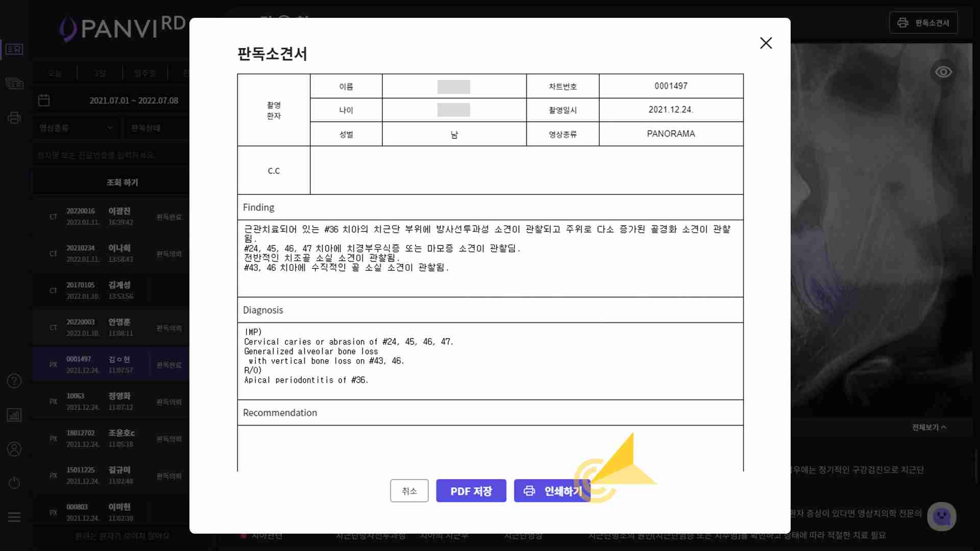980x551 pixels.
Task: Click the Finding text content area
Action: pyautogui.click(x=490, y=259)
